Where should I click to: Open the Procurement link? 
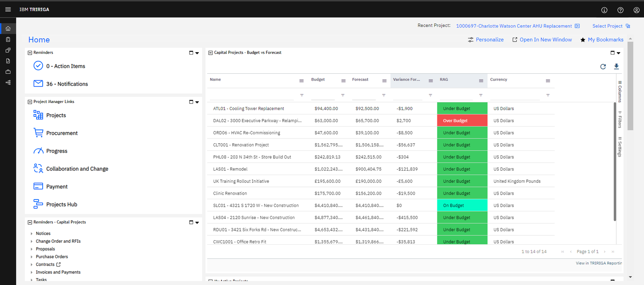[x=62, y=133]
